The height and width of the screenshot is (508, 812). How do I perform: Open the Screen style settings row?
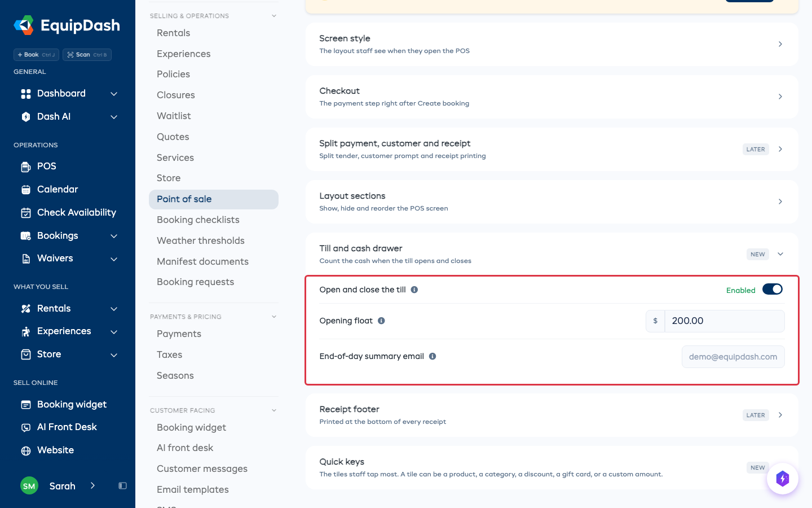(x=552, y=44)
